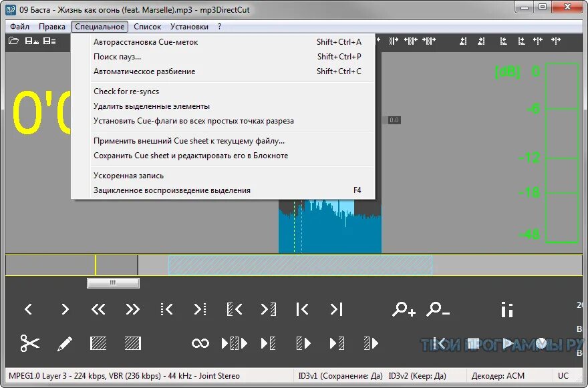Toggle loop playback infinity icon
Viewport: 588px width, 388px height.
(x=200, y=343)
